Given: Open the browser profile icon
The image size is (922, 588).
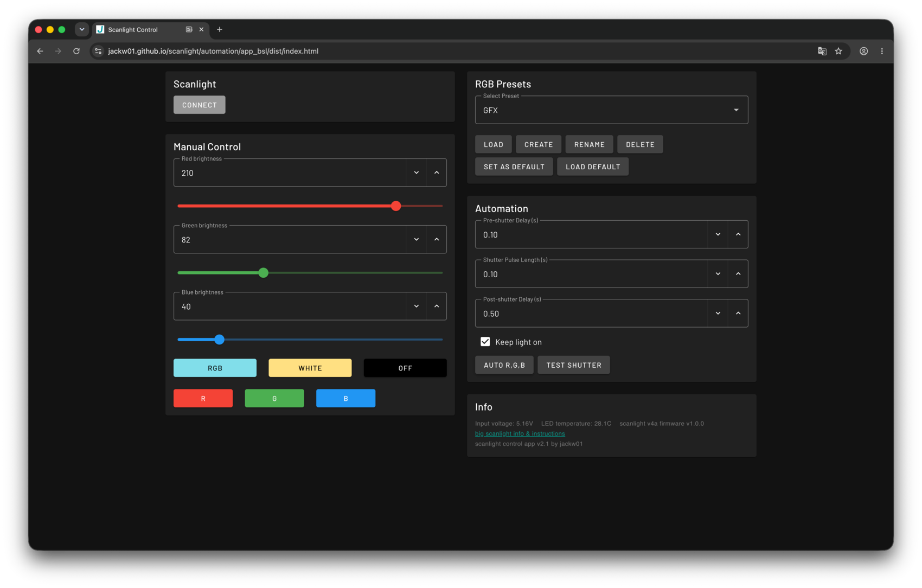Looking at the screenshot, I should pos(864,51).
